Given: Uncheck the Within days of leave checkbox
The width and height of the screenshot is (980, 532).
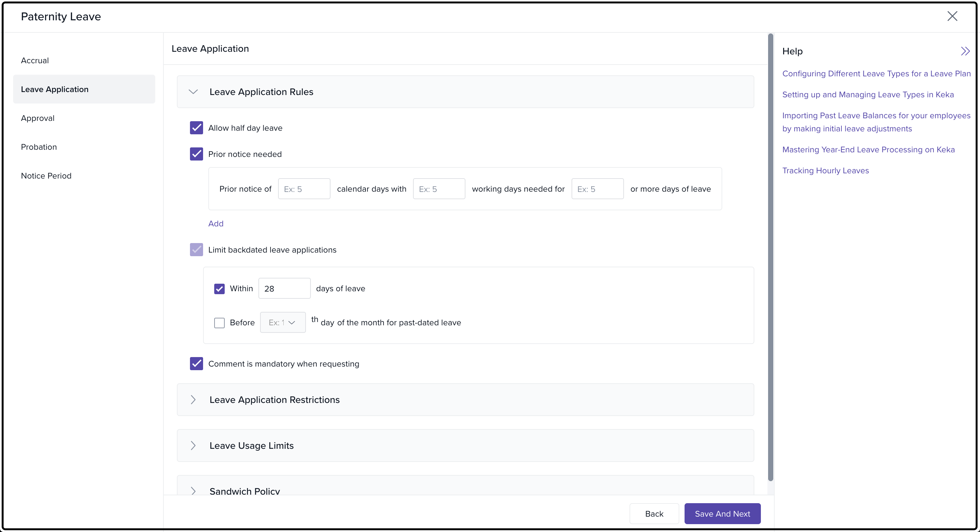Looking at the screenshot, I should click(x=219, y=289).
